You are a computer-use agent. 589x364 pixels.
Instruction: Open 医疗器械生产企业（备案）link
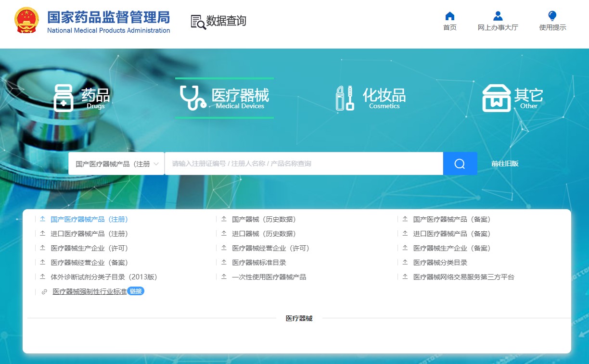pos(452,248)
